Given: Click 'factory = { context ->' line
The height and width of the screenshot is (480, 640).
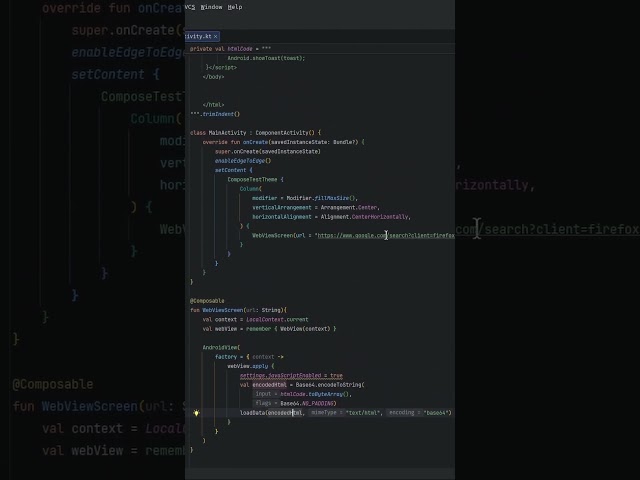Looking at the screenshot, I should (249, 357).
